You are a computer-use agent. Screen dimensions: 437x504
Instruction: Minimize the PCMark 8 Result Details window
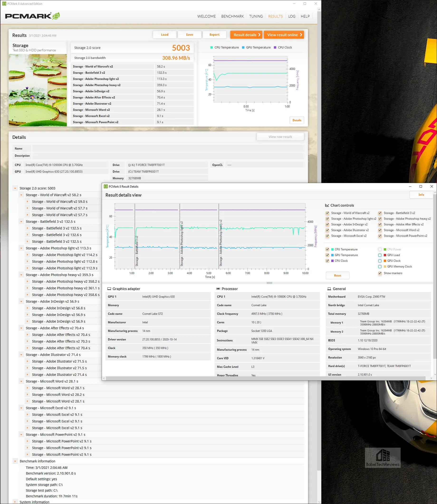(x=410, y=186)
